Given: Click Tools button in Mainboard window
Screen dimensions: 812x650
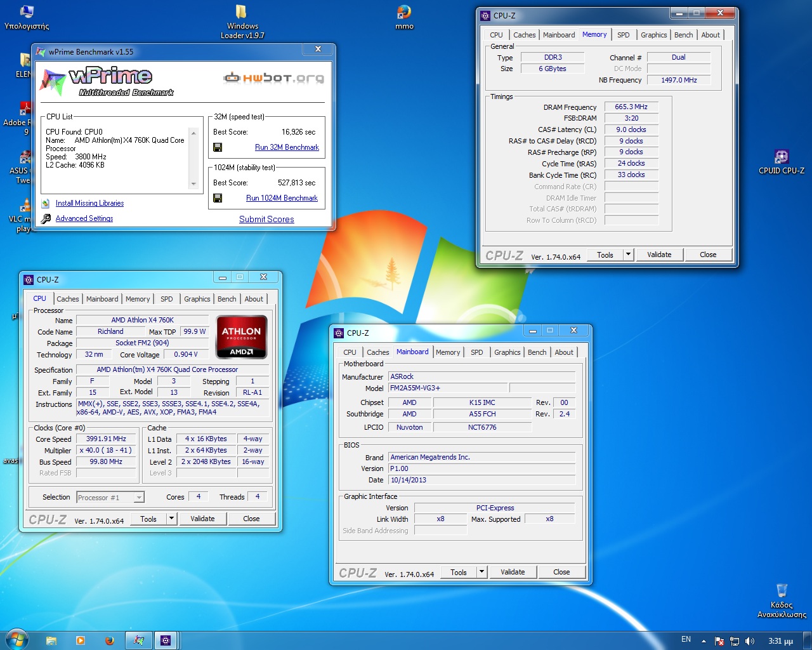Looking at the screenshot, I should [459, 572].
